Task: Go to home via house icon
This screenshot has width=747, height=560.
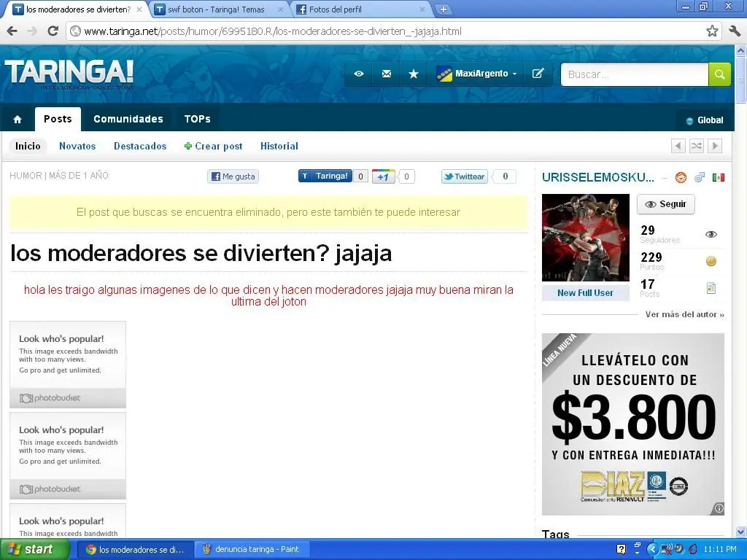Action: pos(18,120)
